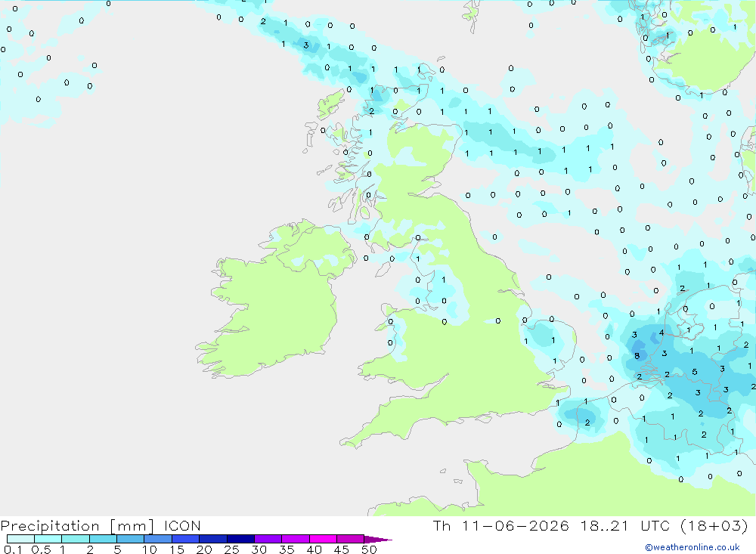This screenshot has height=554, width=756.
Task: Click the 20–25 mm legend color swatch
Action: [x=213, y=539]
